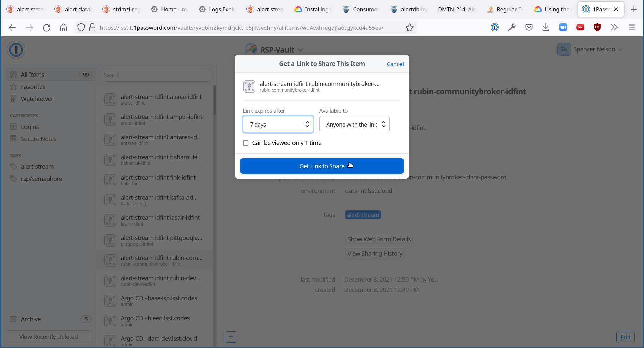Open Favorites in the sidebar
Image resolution: width=644 pixels, height=348 pixels.
coord(33,87)
